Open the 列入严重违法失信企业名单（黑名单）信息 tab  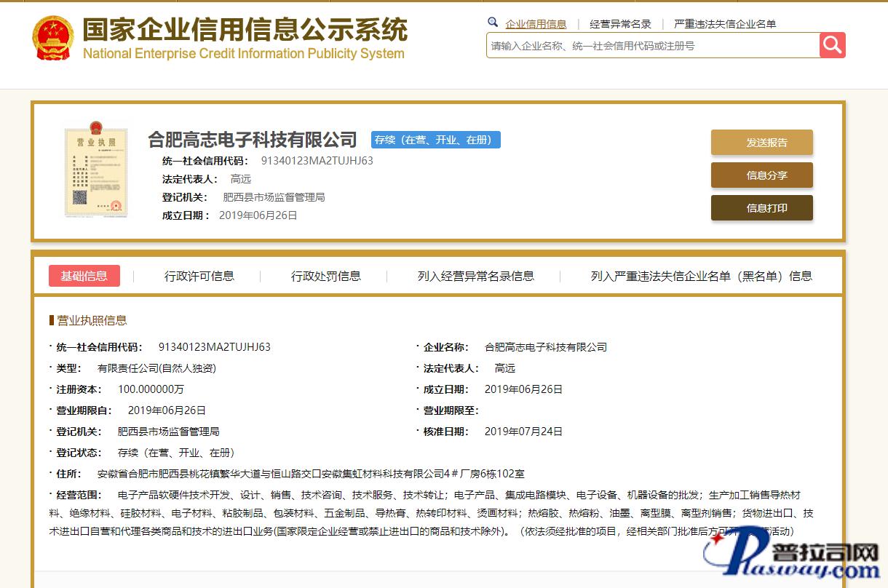pyautogui.click(x=701, y=276)
